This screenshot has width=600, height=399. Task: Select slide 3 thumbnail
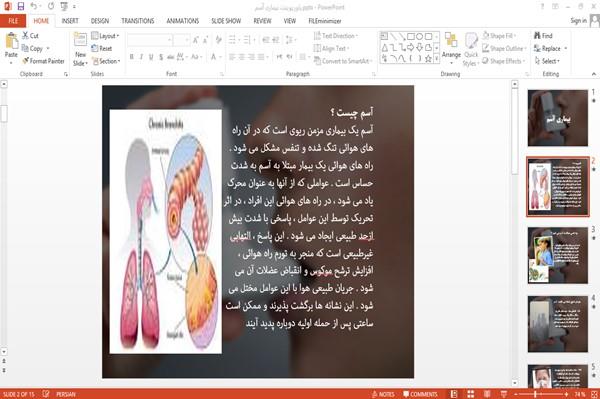pyautogui.click(x=558, y=255)
